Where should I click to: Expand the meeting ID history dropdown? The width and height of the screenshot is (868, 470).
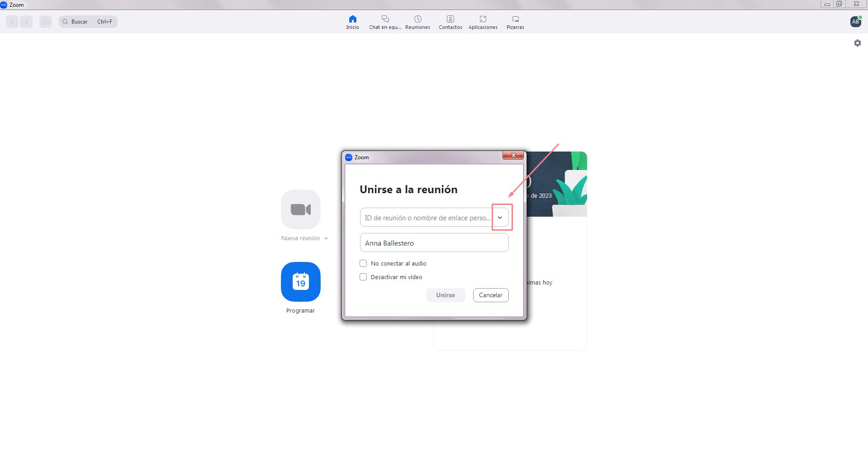click(x=500, y=218)
